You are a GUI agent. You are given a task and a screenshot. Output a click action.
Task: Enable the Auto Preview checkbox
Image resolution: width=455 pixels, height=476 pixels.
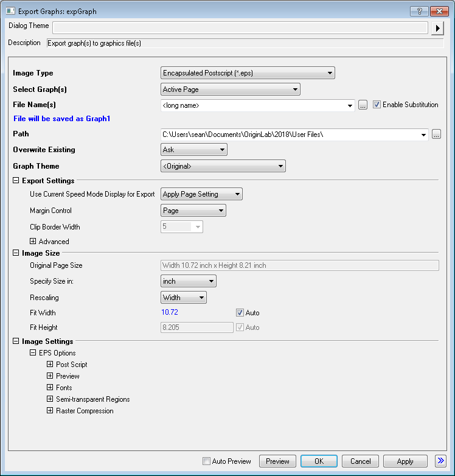207,461
